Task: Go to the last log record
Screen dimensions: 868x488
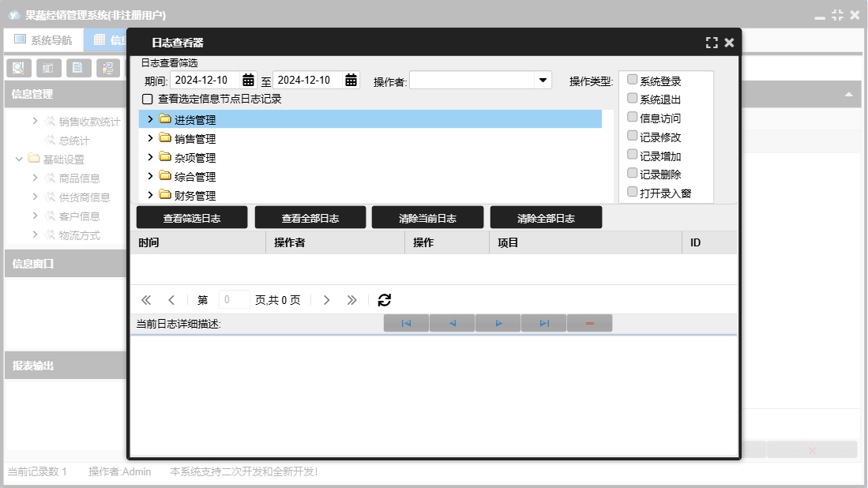Action: point(544,323)
